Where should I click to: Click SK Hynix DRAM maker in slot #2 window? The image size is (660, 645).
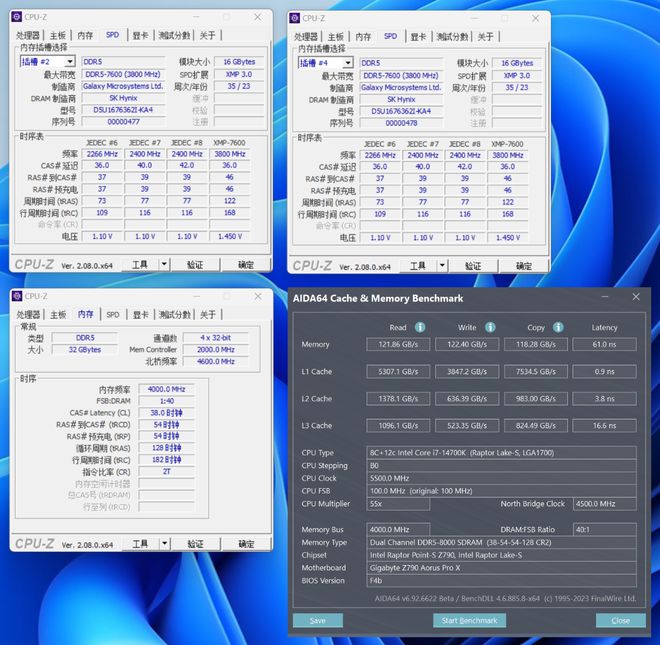click(123, 98)
